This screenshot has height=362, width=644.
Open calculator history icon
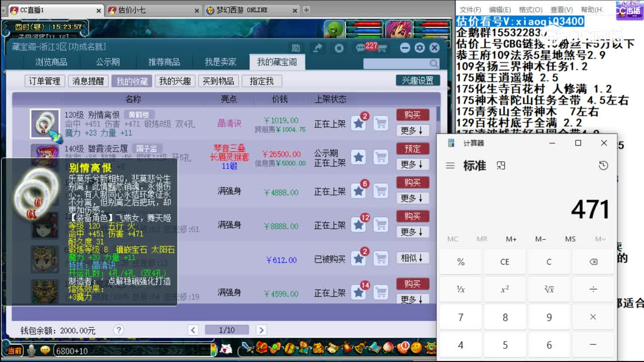pyautogui.click(x=603, y=165)
